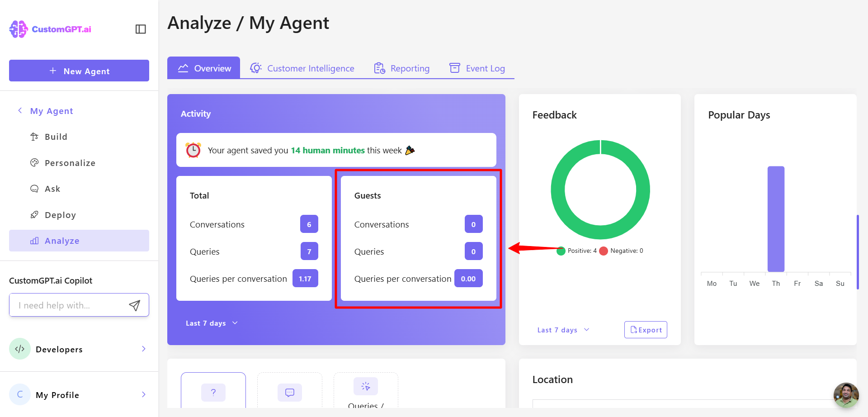Click the Guests heading
This screenshot has width=868, height=417.
(368, 195)
